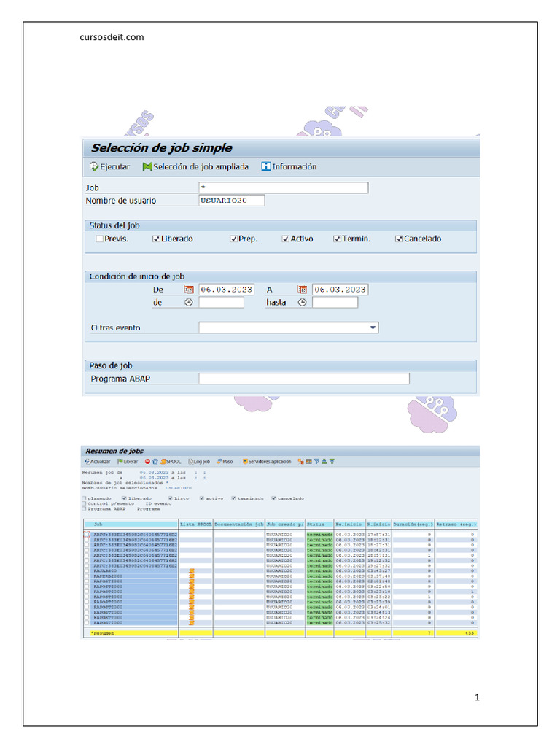Click the Status column header

coord(319,524)
